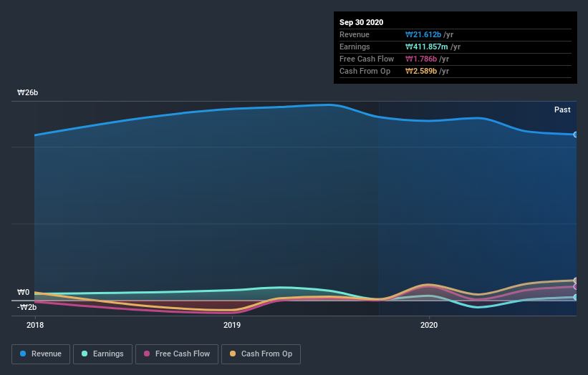
Task: Click the Cash From Op label in tooltip
Action: pyautogui.click(x=365, y=71)
